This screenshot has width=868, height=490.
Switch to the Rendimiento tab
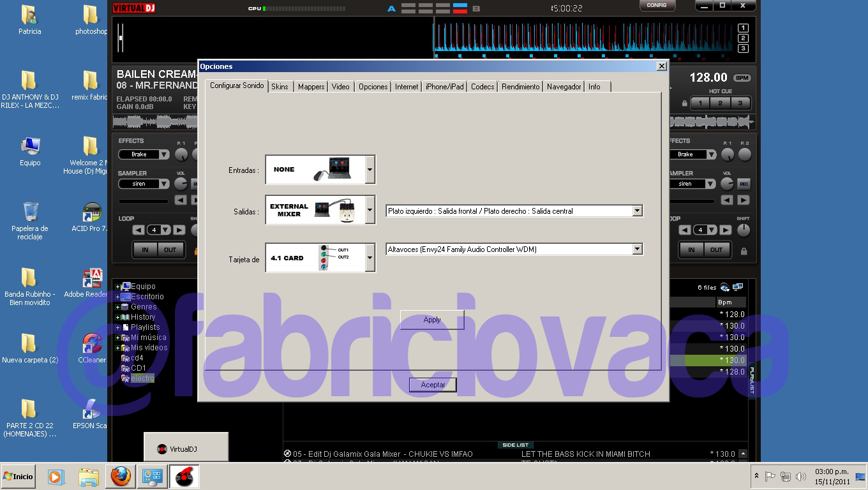(520, 87)
